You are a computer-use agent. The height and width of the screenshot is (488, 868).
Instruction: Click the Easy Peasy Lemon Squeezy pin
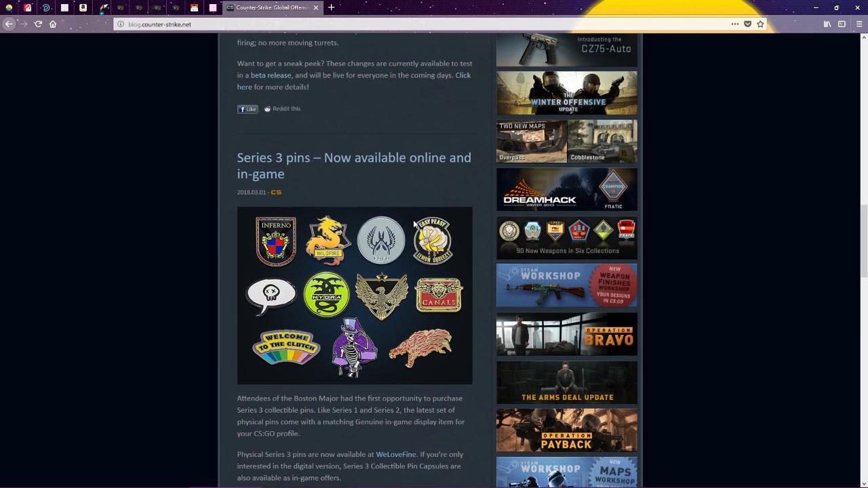433,241
